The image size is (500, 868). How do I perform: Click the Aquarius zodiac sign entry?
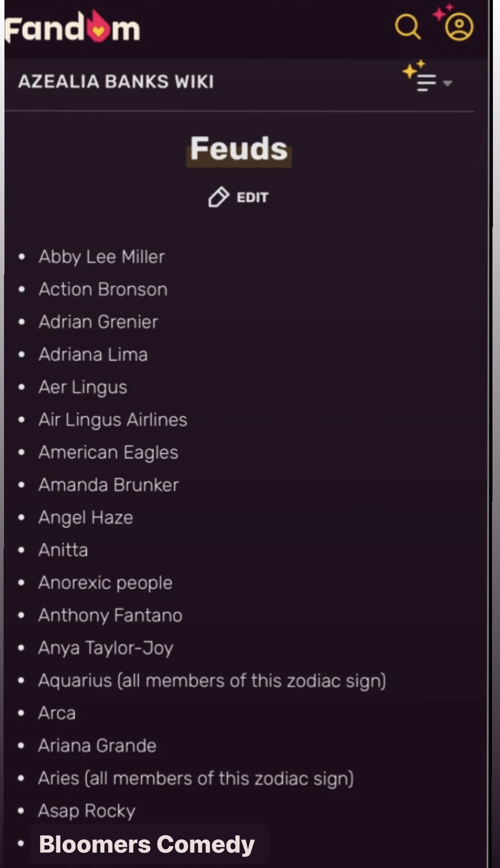point(212,681)
